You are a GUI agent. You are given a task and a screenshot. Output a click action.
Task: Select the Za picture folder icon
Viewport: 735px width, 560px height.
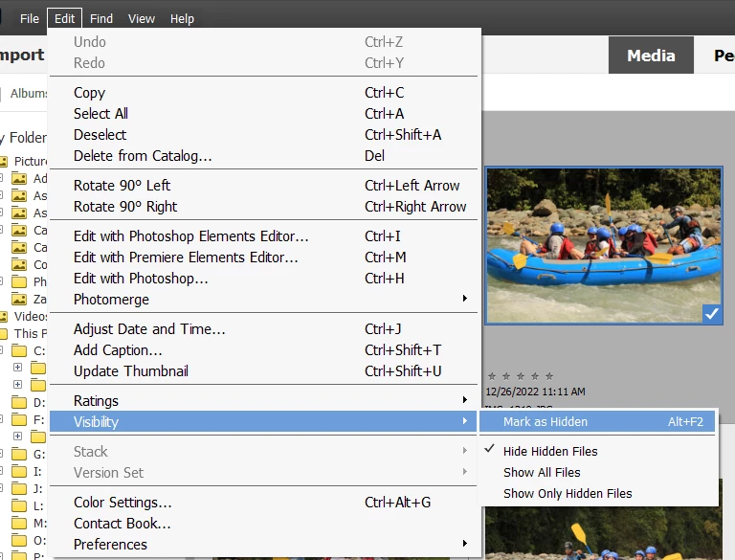pos(19,300)
